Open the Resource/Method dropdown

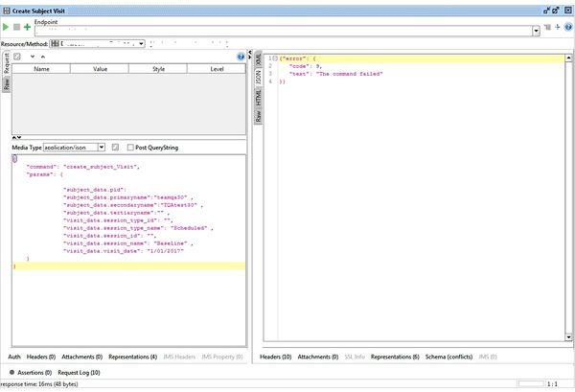tap(141, 43)
